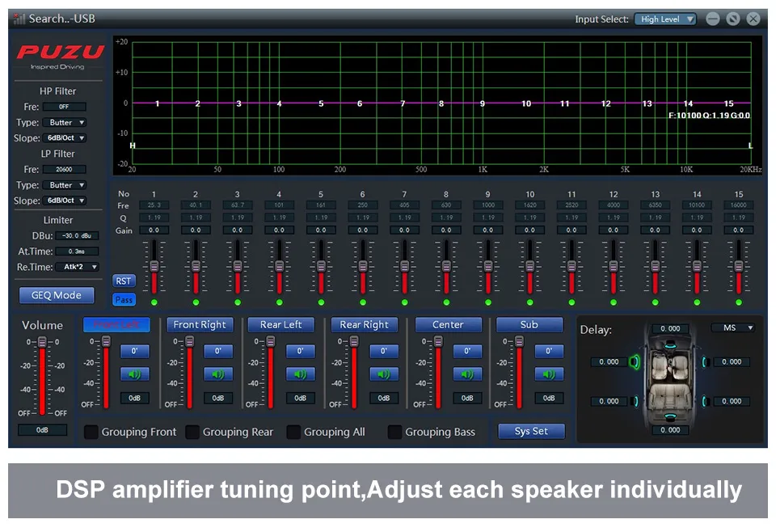Viewport: 776px width, 532px height.
Task: Open HP Filter Type Butter dropdown
Action: pyautogui.click(x=65, y=122)
